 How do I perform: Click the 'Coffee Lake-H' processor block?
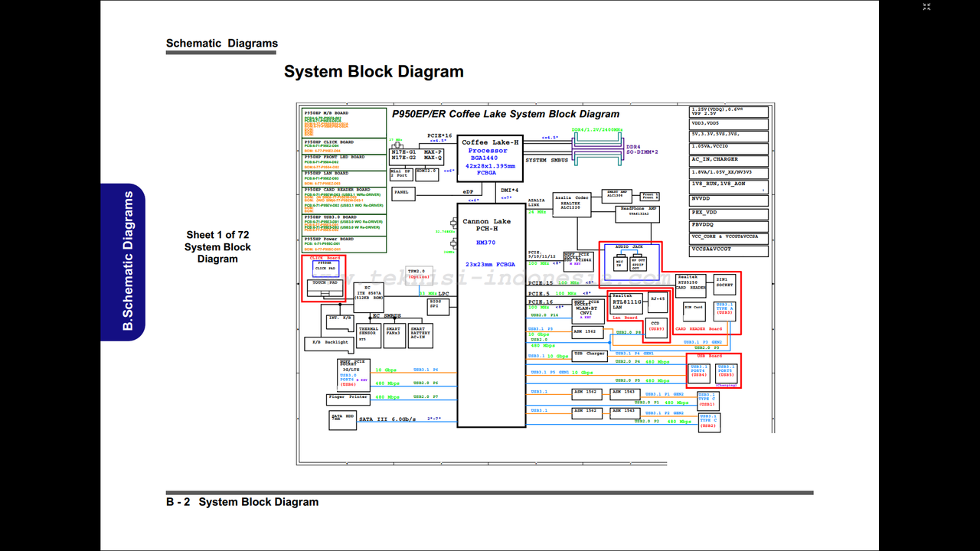tap(490, 158)
